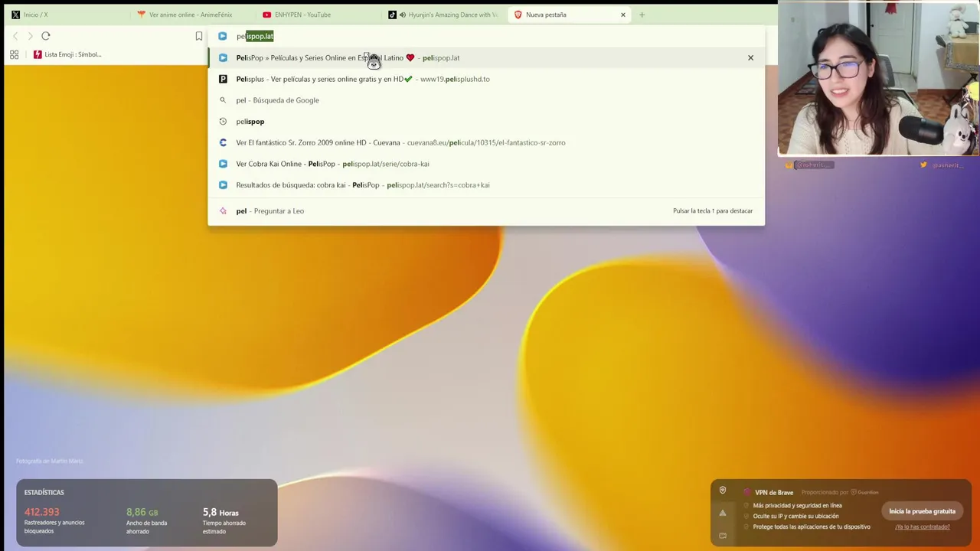Click the TikTok favicon on Hyunjin tab
This screenshot has height=551, width=980.
pos(393,15)
